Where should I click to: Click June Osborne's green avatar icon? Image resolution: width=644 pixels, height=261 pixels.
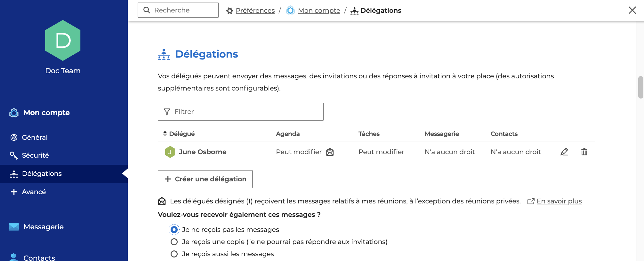point(170,152)
